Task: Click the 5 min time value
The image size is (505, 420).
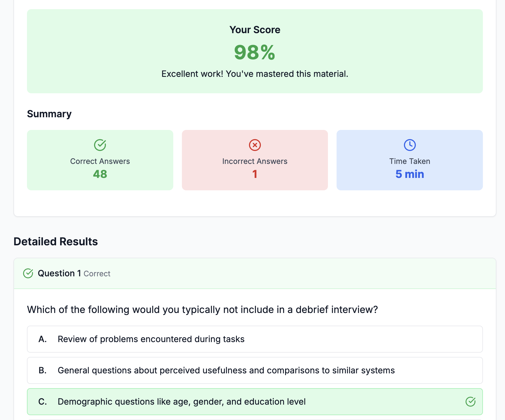Action: coord(410,174)
